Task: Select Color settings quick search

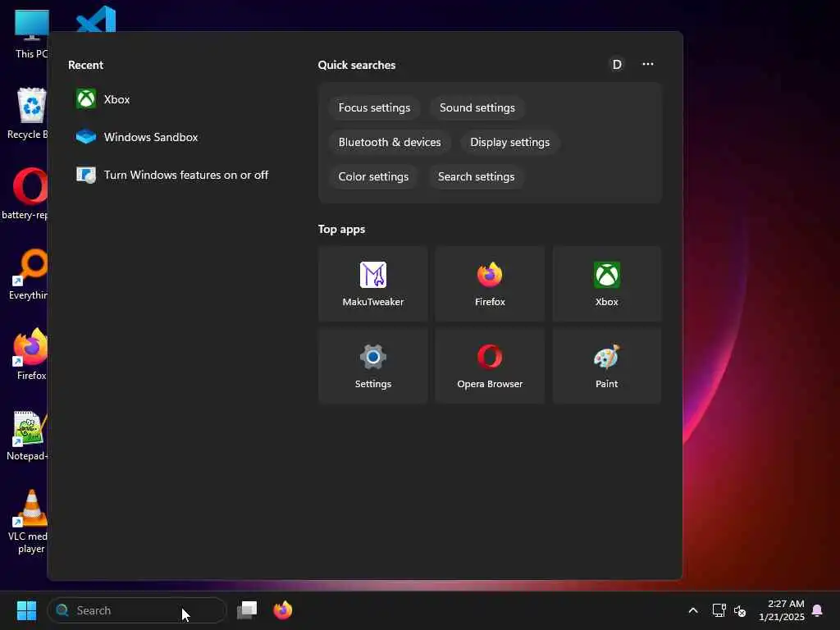Action: coord(373,176)
